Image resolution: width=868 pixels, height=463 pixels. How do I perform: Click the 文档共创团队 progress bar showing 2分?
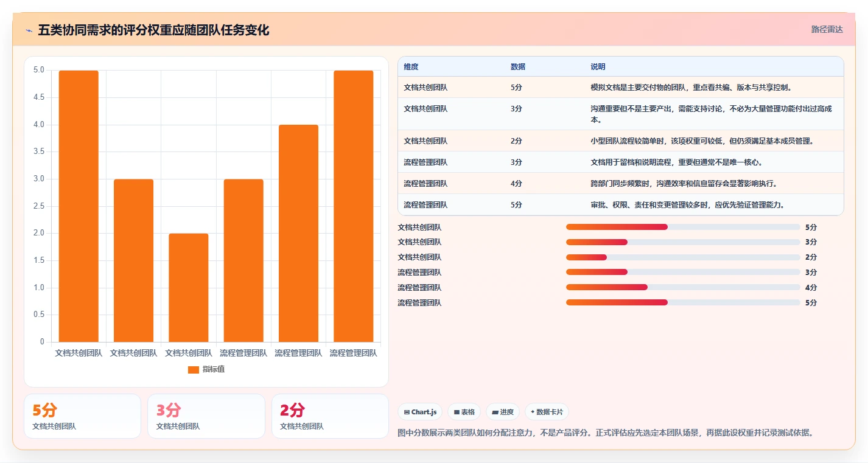point(683,257)
